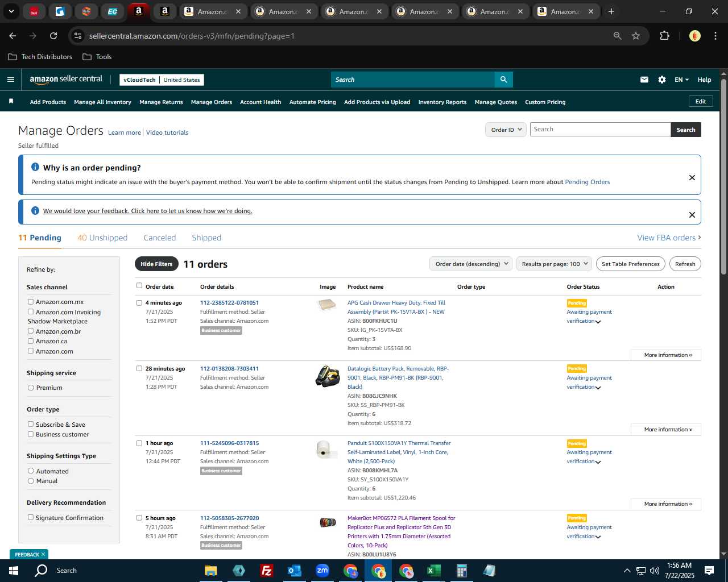Expand More information for Panduit label order

coord(666,504)
